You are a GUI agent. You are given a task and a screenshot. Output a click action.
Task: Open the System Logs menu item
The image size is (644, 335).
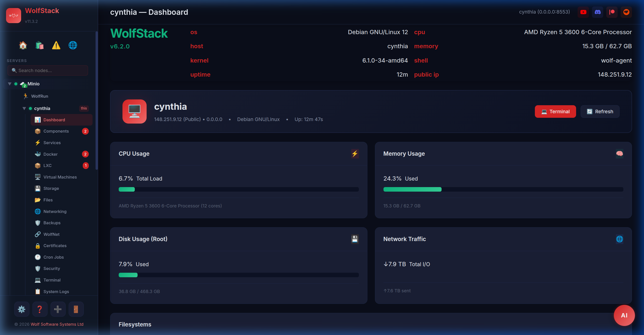point(61,292)
